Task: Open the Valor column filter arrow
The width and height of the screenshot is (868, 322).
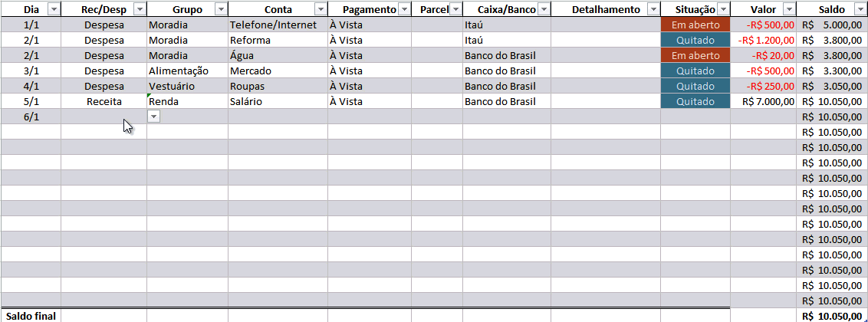Action: click(x=789, y=9)
